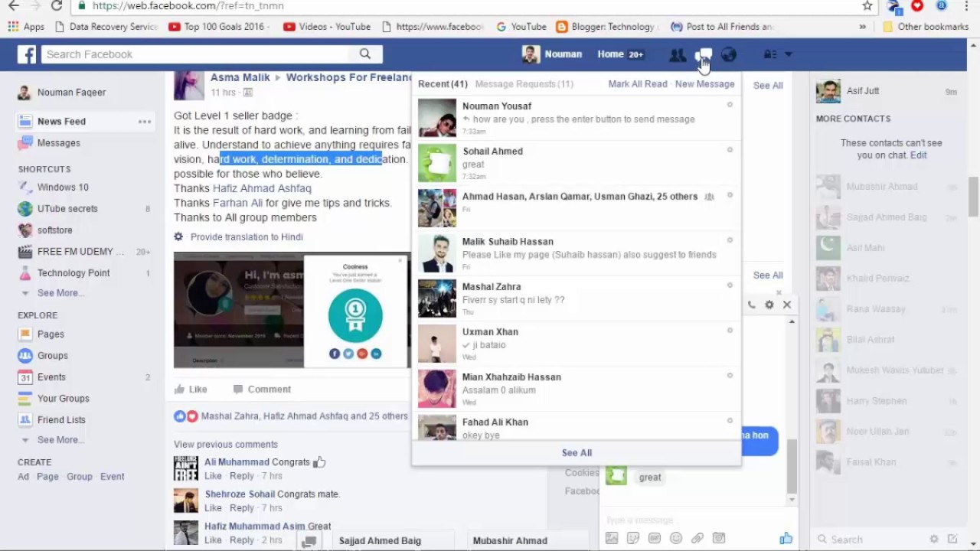Image resolution: width=980 pixels, height=551 pixels.
Task: Open the Windows 10 shortcut
Action: coord(63,187)
